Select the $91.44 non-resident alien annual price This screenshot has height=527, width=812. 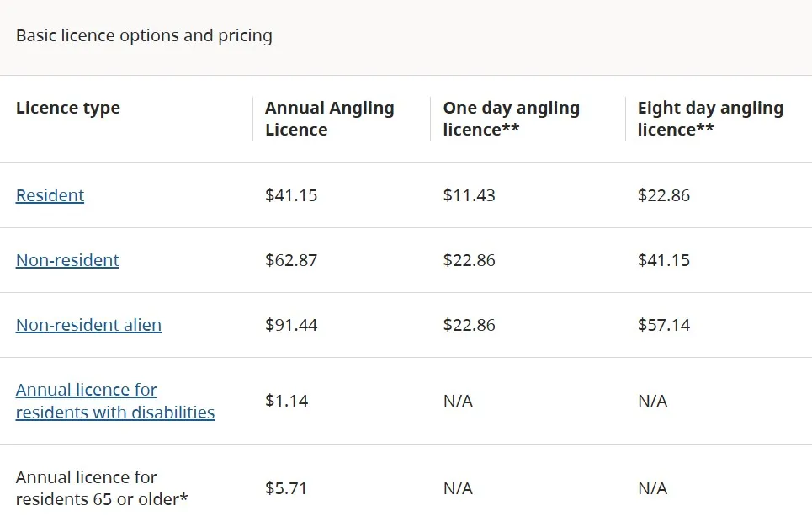coord(291,325)
